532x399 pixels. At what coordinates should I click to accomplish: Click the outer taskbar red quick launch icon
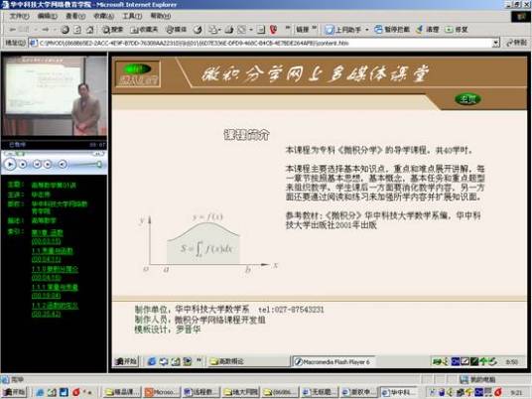[x=75, y=393]
